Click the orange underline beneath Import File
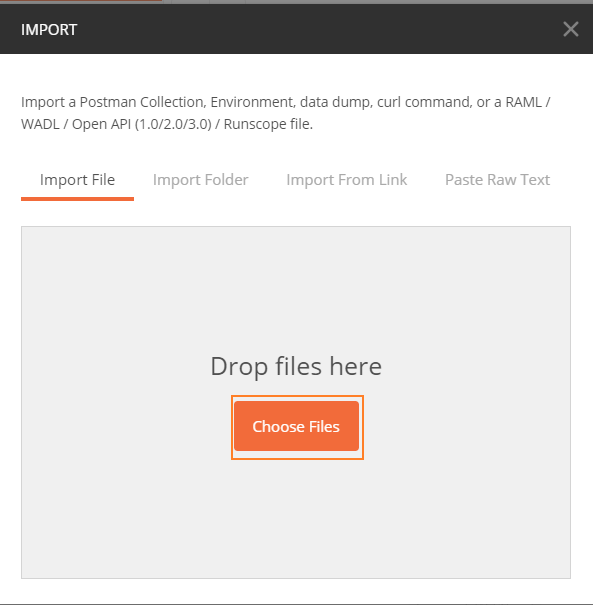Screen dimensions: 593x605 77,199
